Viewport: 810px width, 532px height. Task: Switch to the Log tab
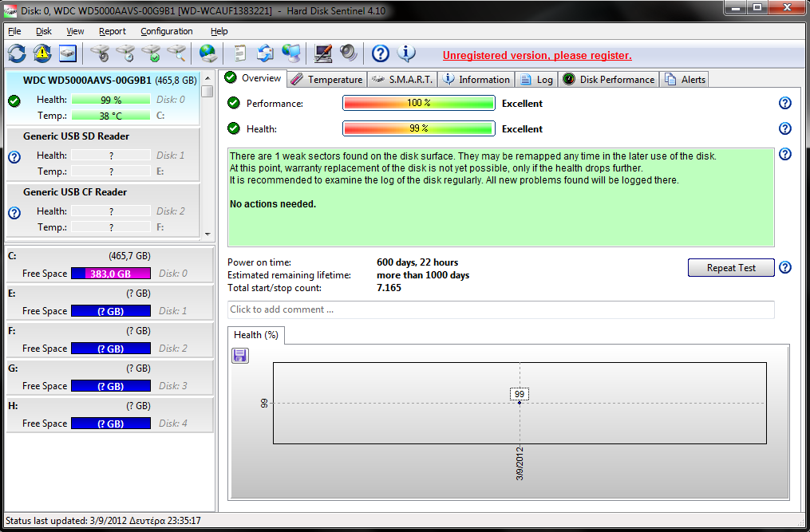537,80
